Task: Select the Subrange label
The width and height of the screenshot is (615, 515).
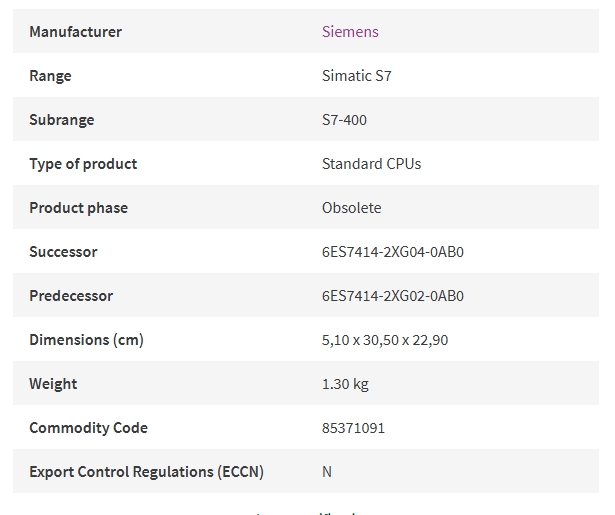Action: click(x=62, y=120)
